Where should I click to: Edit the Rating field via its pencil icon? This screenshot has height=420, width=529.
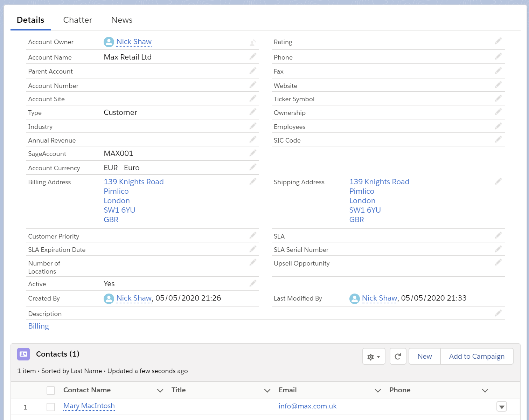(x=498, y=41)
